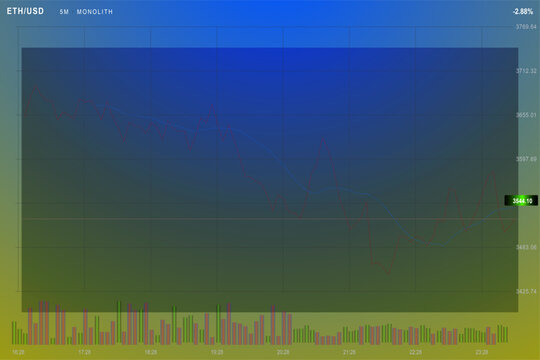Click the 3483.06 price axis label
This screenshot has height=360, width=540.
click(526, 247)
